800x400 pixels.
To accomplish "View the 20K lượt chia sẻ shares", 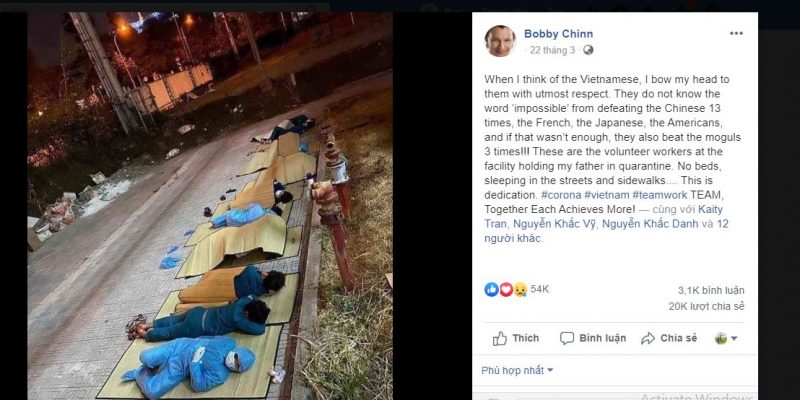I will pos(706,306).
